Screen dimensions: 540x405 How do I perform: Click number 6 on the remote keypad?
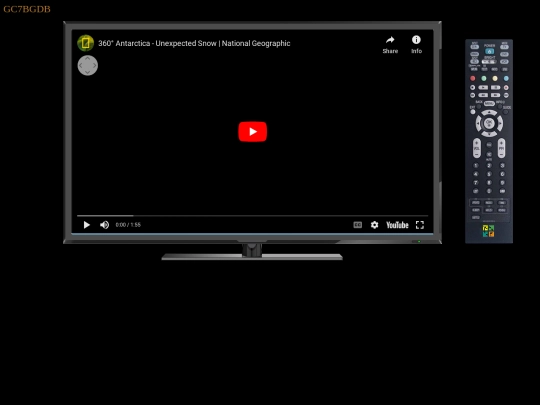tap(502, 174)
